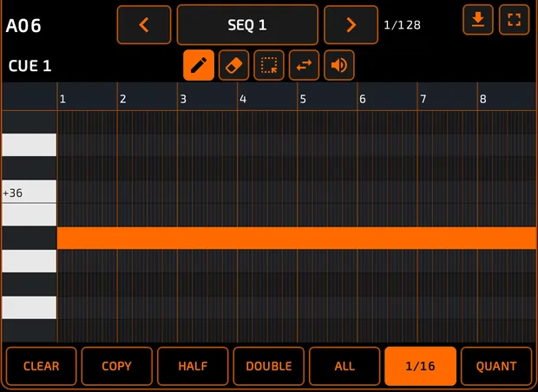
Task: Click the 1/128 sequence counter
Action: click(402, 25)
